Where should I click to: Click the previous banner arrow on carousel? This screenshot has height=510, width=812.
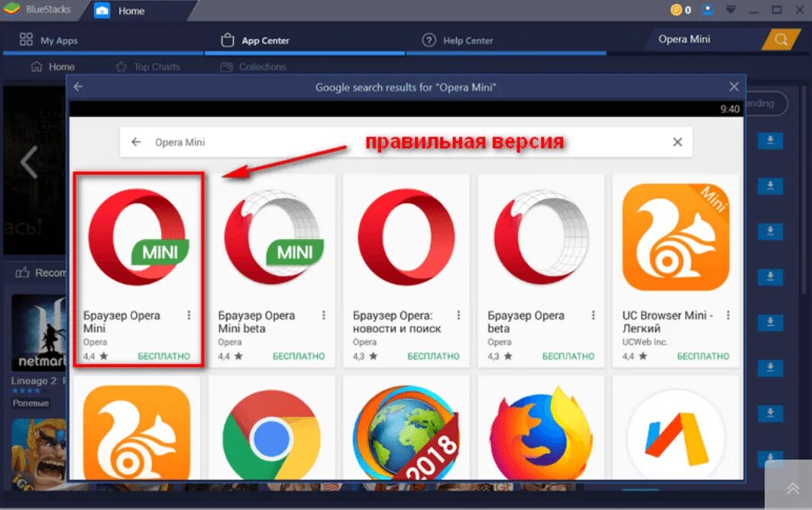click(x=29, y=163)
